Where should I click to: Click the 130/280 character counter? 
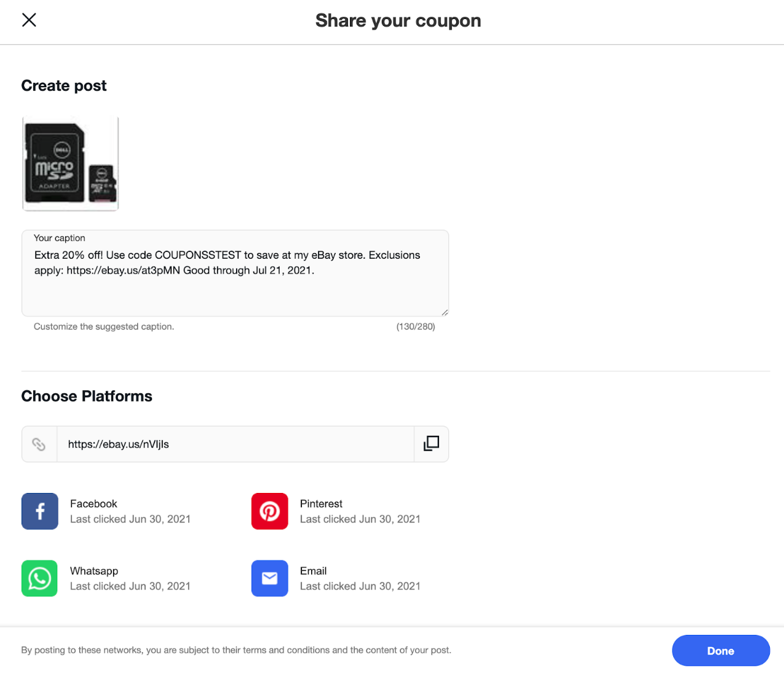pos(416,326)
